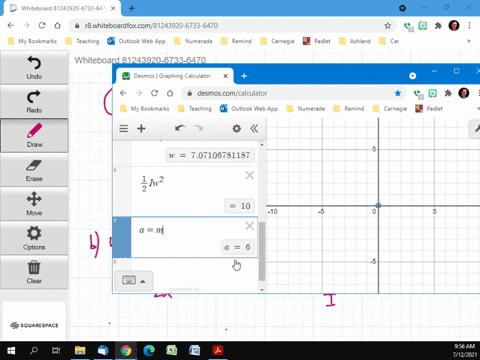Click the Undo tool in Whiteboard Fox
The width and height of the screenshot is (480, 360).
click(x=34, y=68)
